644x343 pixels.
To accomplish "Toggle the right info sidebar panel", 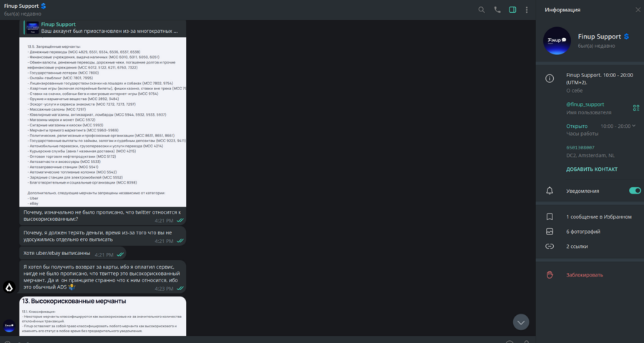I will [x=512, y=10].
